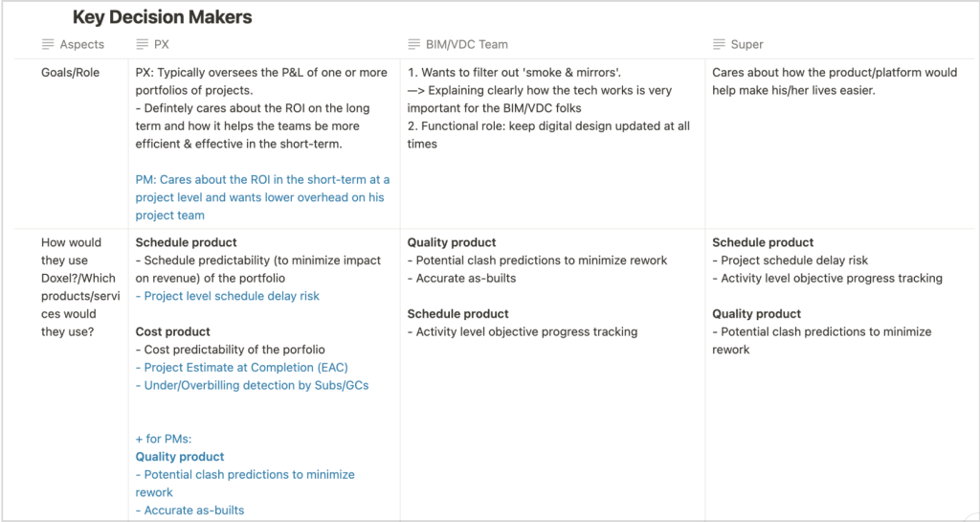Viewport: 980px width, 522px height.
Task: Click Super column's Quality product heading
Action: [756, 314]
